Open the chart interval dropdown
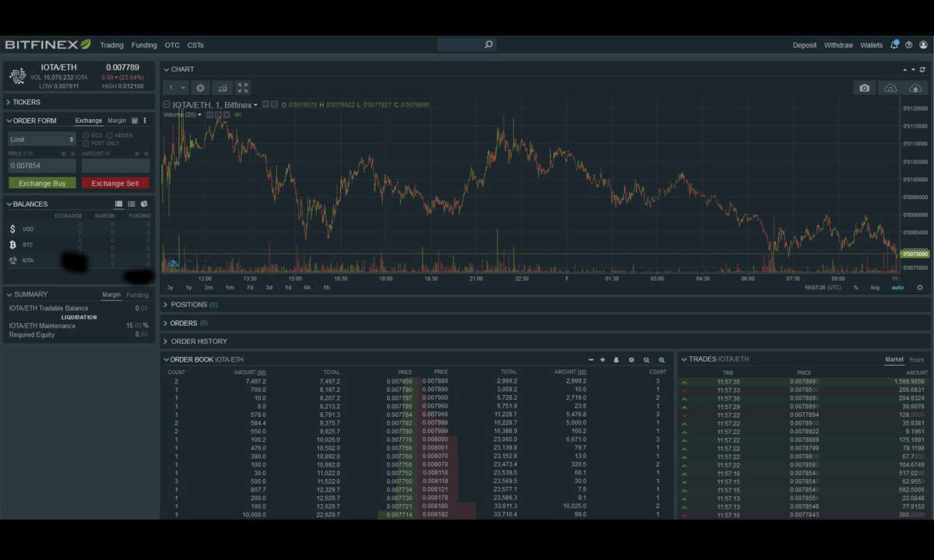The width and height of the screenshot is (934, 560). [177, 89]
